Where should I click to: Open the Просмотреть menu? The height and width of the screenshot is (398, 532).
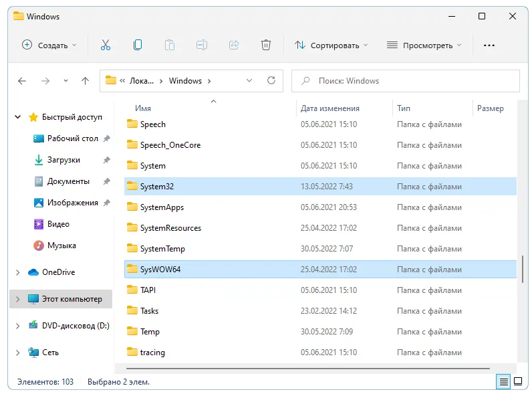pyautogui.click(x=424, y=45)
